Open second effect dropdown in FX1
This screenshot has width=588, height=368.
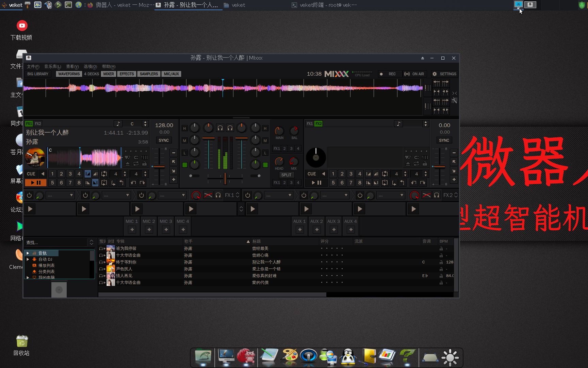(117, 195)
